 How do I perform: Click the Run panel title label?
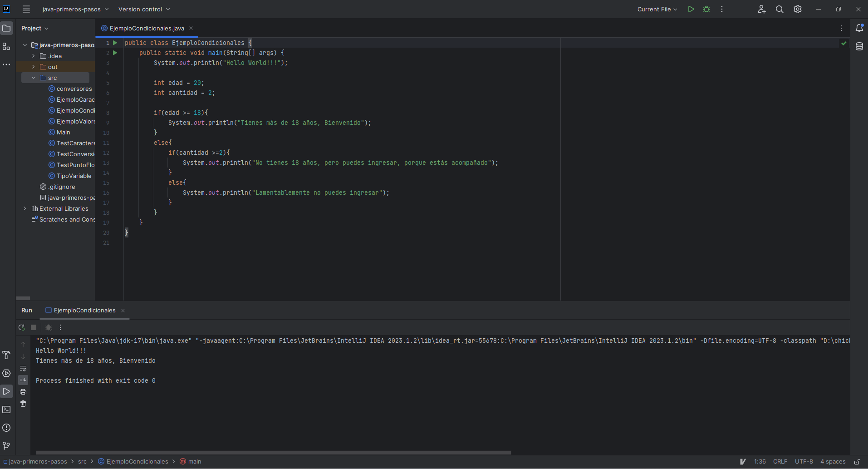tap(27, 311)
